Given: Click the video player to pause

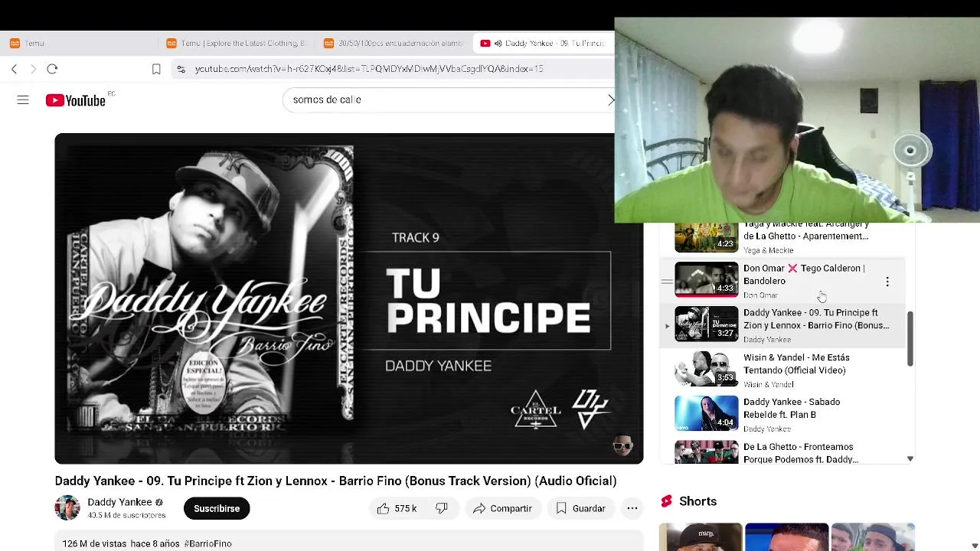Looking at the screenshot, I should [349, 298].
